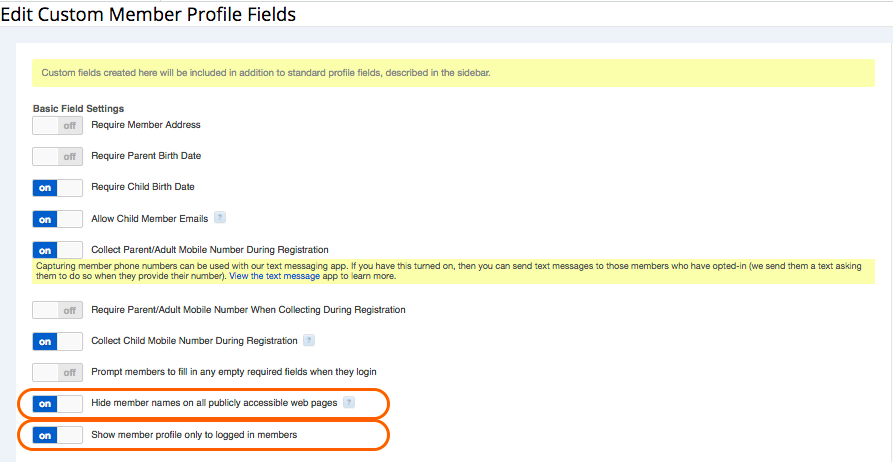Click the Edit Custom Member Profile Fields heading

click(x=148, y=14)
